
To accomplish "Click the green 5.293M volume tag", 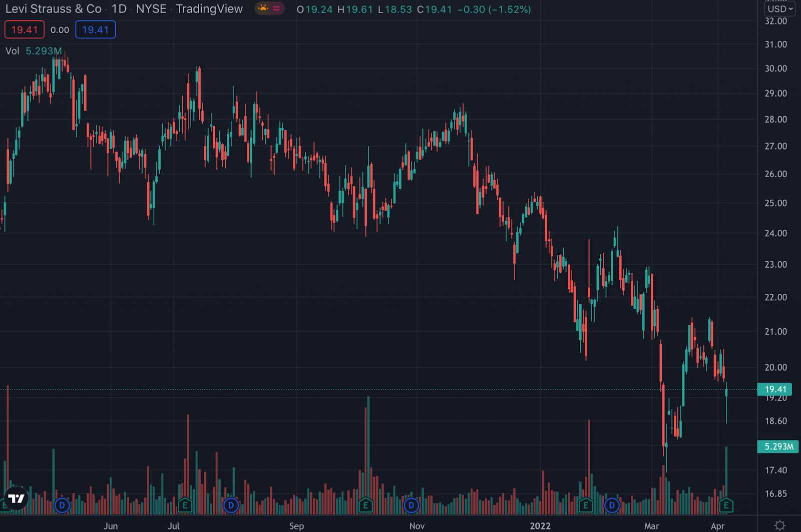I will point(778,446).
